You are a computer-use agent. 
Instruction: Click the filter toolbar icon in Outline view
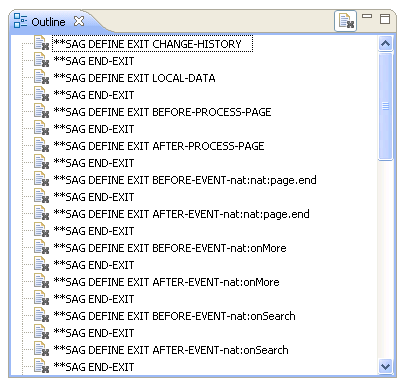(x=346, y=21)
